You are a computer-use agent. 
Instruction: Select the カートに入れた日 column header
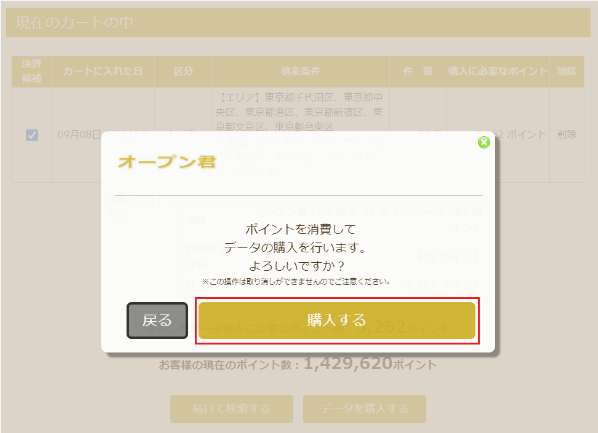pyautogui.click(x=103, y=71)
